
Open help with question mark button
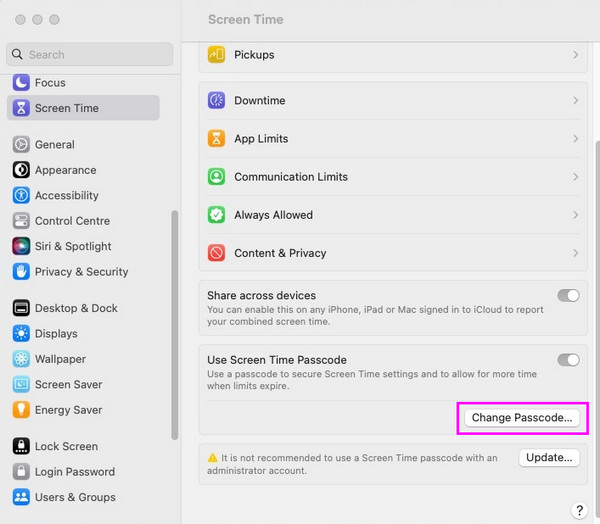pos(579,510)
